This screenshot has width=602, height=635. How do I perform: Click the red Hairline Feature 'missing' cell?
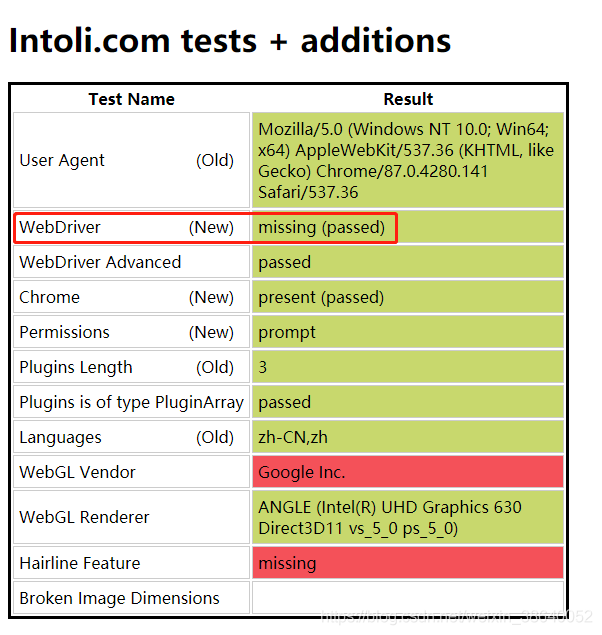pos(408,563)
